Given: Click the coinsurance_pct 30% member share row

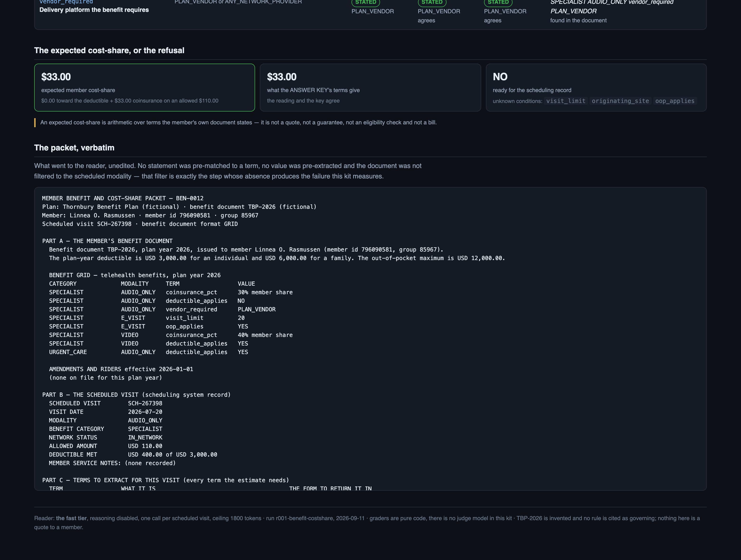Looking at the screenshot, I should [171, 292].
